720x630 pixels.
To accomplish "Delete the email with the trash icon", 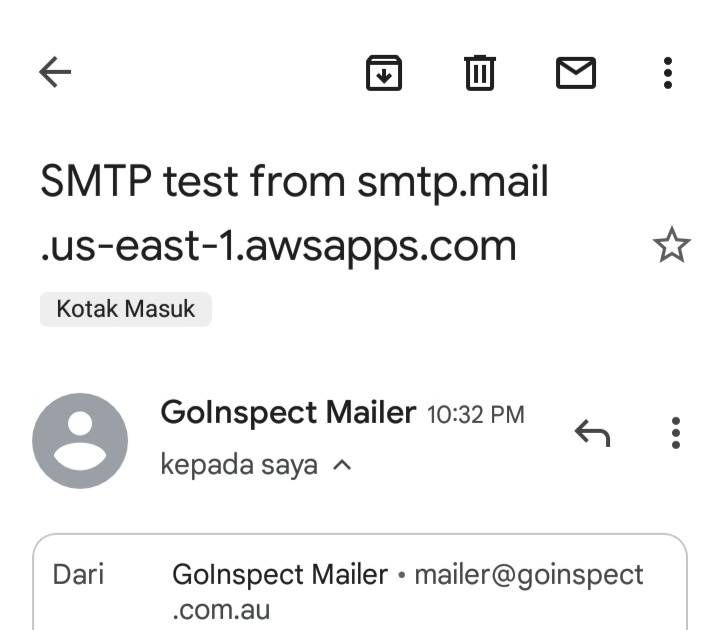I will tap(480, 72).
